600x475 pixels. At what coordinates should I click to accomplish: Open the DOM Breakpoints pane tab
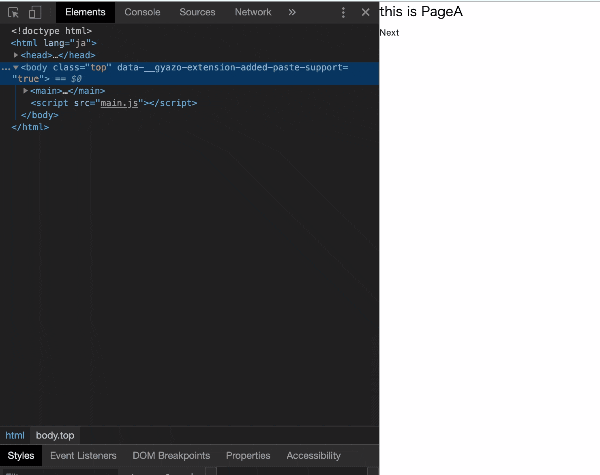click(x=171, y=455)
